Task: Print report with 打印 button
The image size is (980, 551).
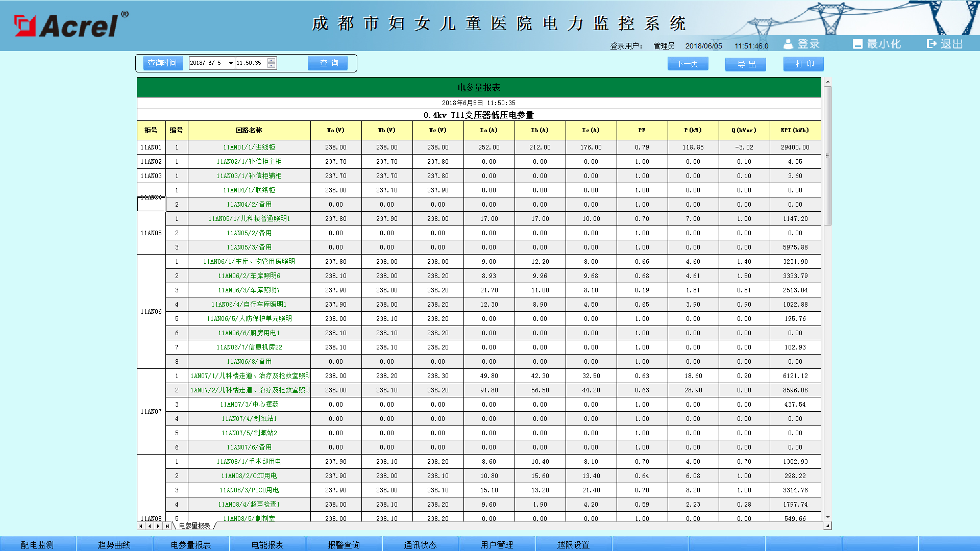Action: click(x=804, y=64)
